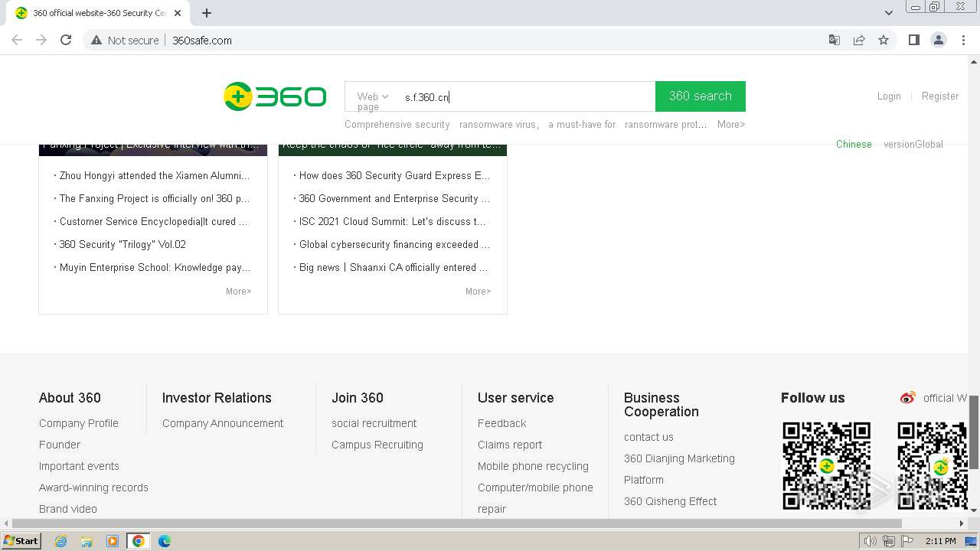Click 'a must-have for' suggestion

pos(582,124)
